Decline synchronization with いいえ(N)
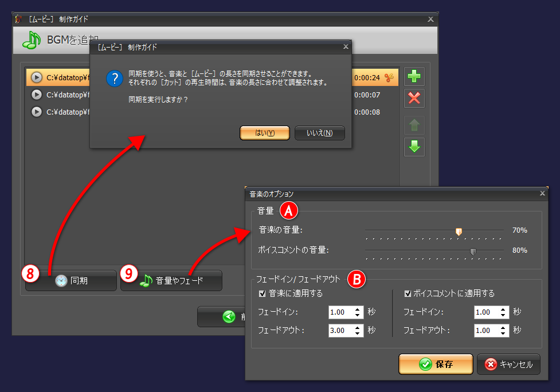This screenshot has height=392, width=560. (319, 132)
